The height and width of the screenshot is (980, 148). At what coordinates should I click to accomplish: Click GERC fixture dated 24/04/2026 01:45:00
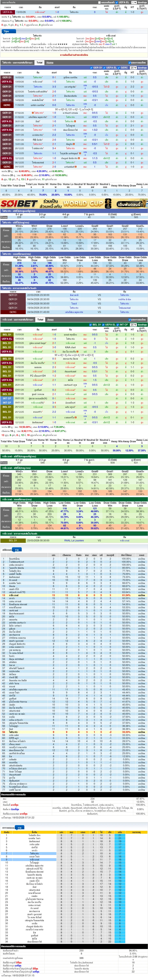pyautogui.click(x=74, y=312)
